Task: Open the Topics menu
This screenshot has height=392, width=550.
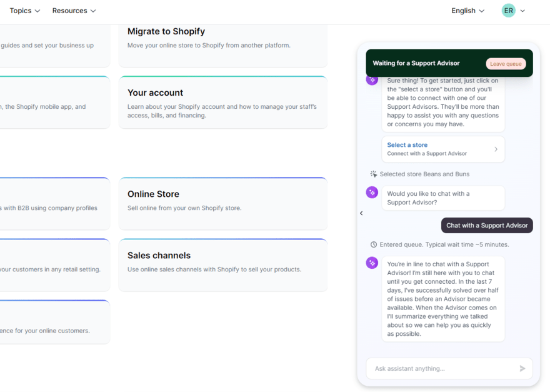Action: (24, 10)
